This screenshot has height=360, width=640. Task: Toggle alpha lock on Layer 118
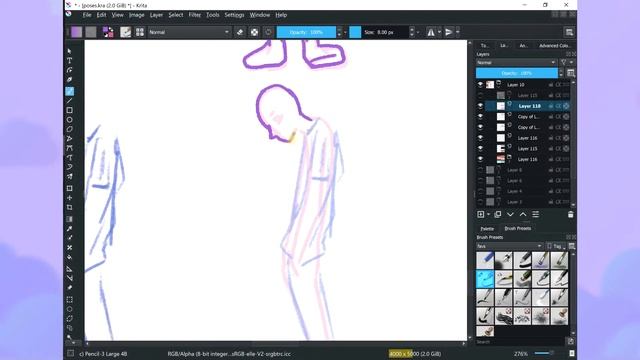(566, 106)
